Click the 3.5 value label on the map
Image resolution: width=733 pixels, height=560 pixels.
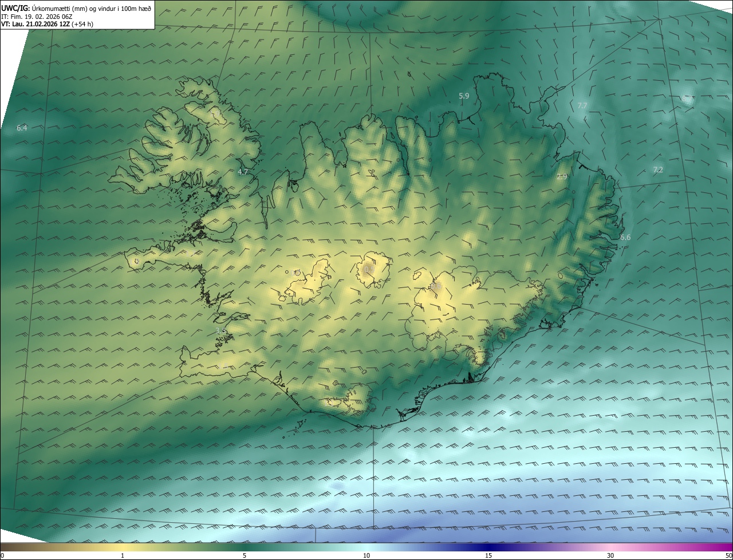click(x=221, y=331)
